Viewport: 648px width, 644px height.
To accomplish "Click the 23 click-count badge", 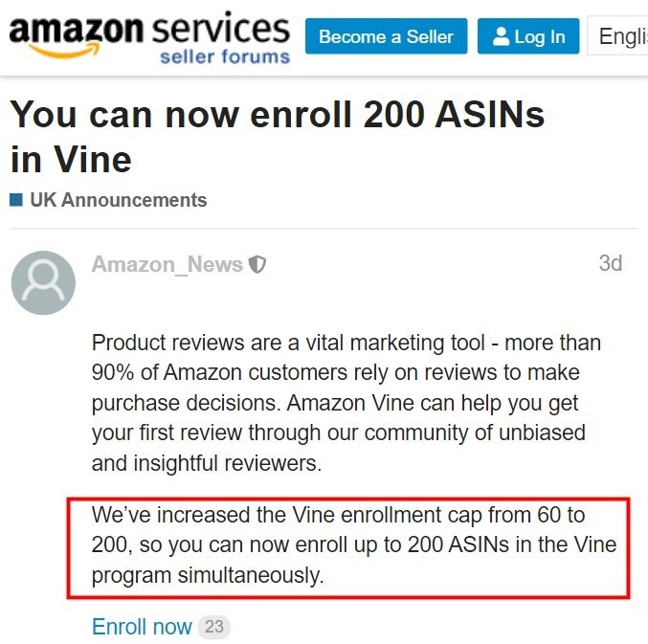I will 213,628.
